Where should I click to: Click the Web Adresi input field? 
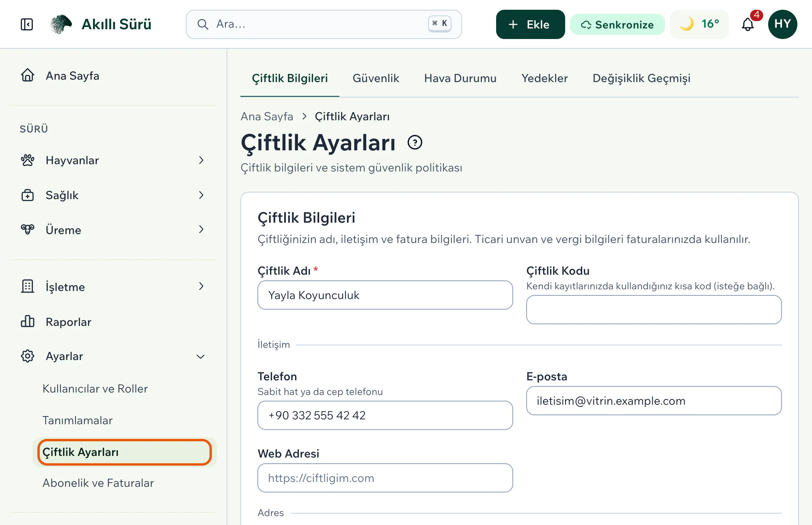click(385, 478)
